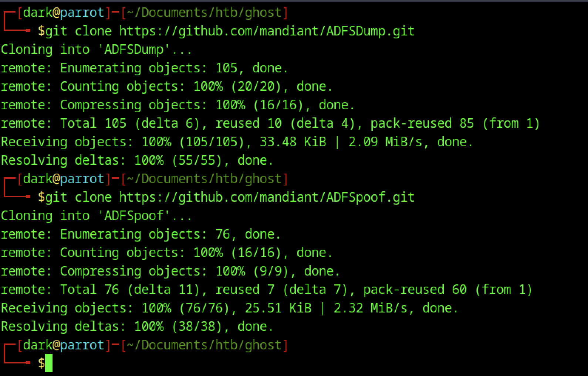Click the last ~/Documents/htb/ghost path
The width and height of the screenshot is (588, 376).
pyautogui.click(x=204, y=345)
